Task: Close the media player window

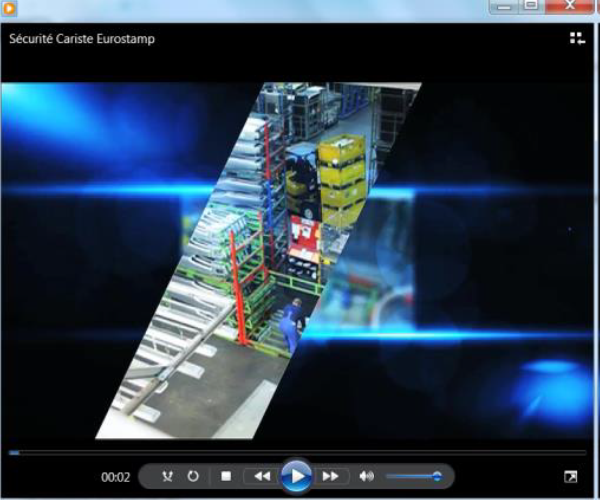Action: click(x=570, y=6)
